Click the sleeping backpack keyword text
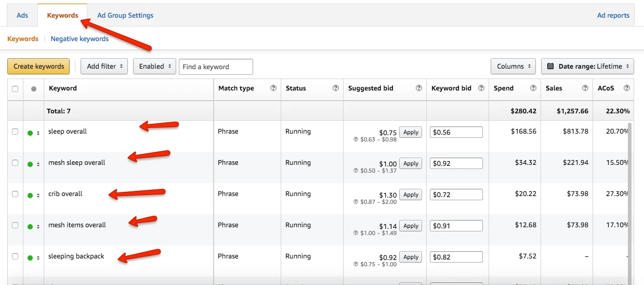This screenshot has height=285, width=644. click(76, 256)
